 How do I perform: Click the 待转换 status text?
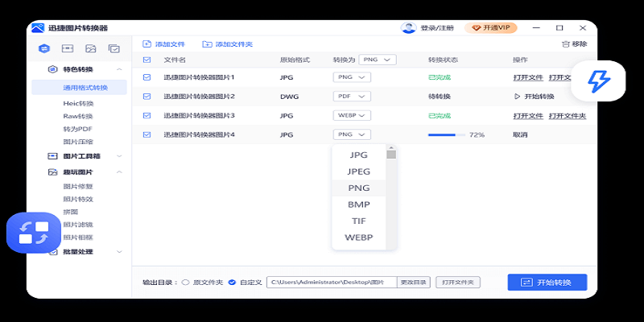tap(440, 97)
